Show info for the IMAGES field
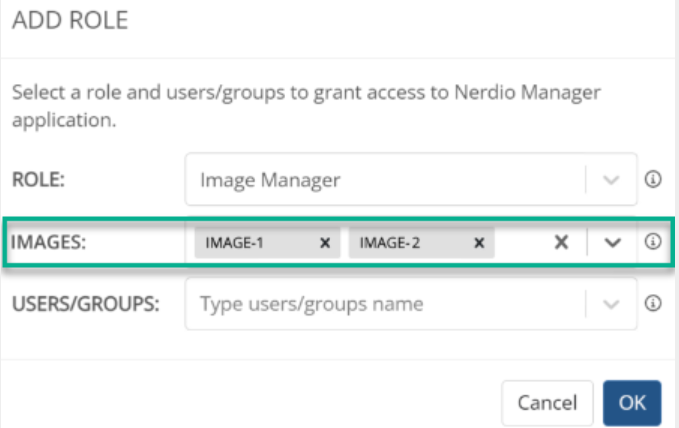The width and height of the screenshot is (679, 428). [653, 242]
